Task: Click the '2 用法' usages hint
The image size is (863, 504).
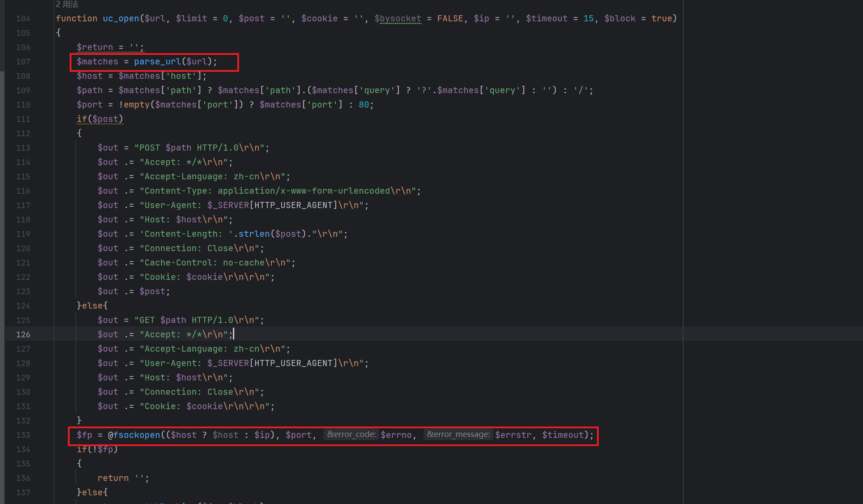Action: coord(67,4)
